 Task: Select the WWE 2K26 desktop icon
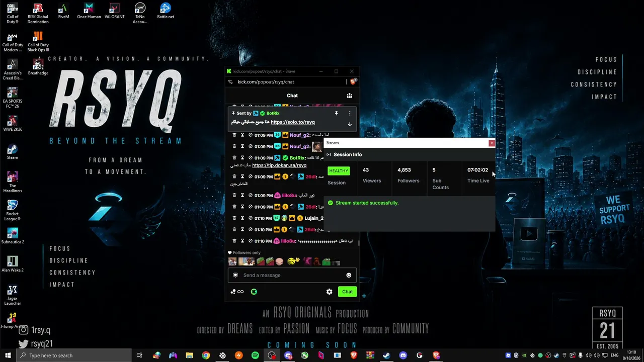coord(13,124)
